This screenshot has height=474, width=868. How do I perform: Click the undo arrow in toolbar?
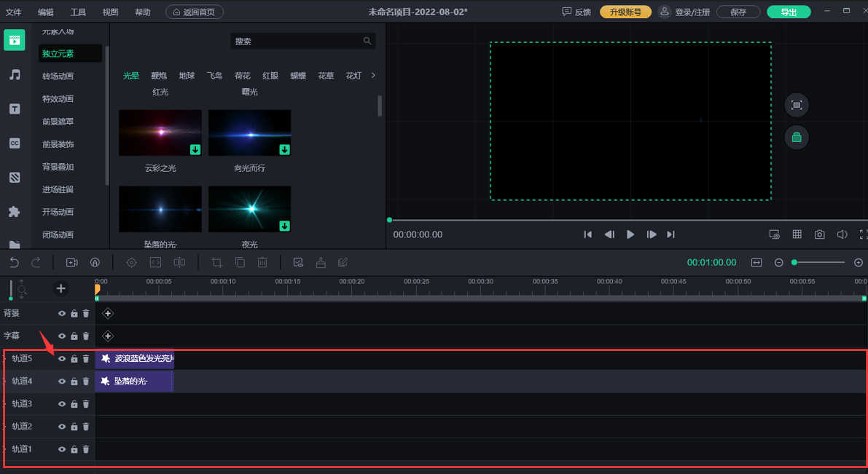click(14, 262)
